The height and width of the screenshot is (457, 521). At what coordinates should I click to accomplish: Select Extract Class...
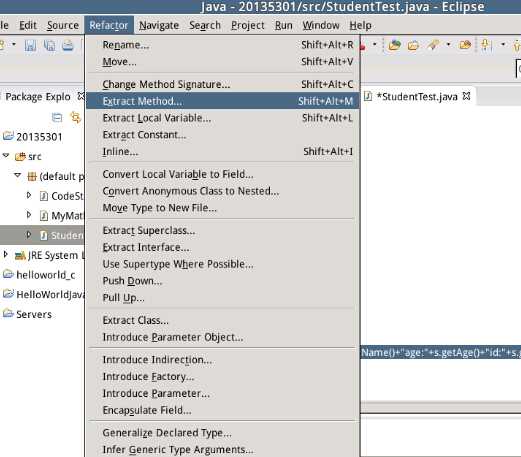click(223, 320)
